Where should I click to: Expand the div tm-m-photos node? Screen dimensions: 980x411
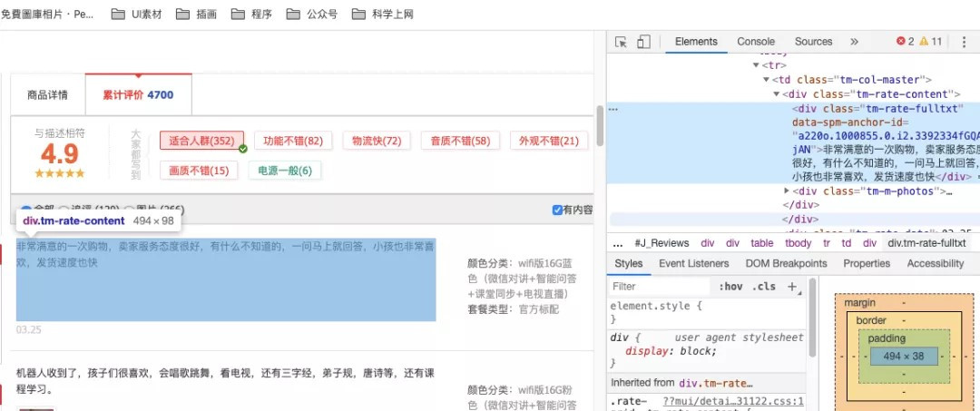(787, 191)
